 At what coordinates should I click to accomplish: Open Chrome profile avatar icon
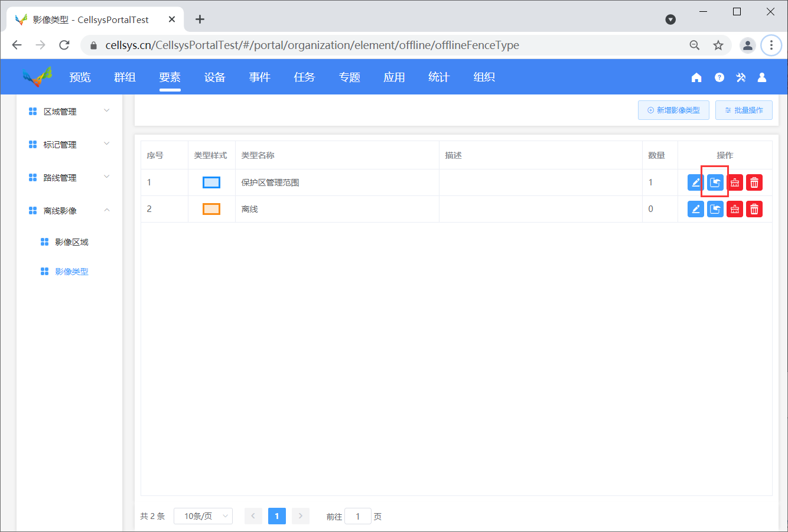(748, 45)
